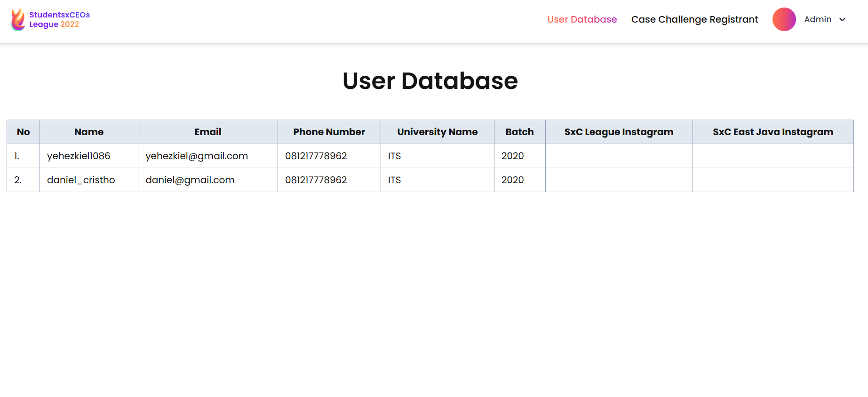Click the Batch column header

point(519,132)
